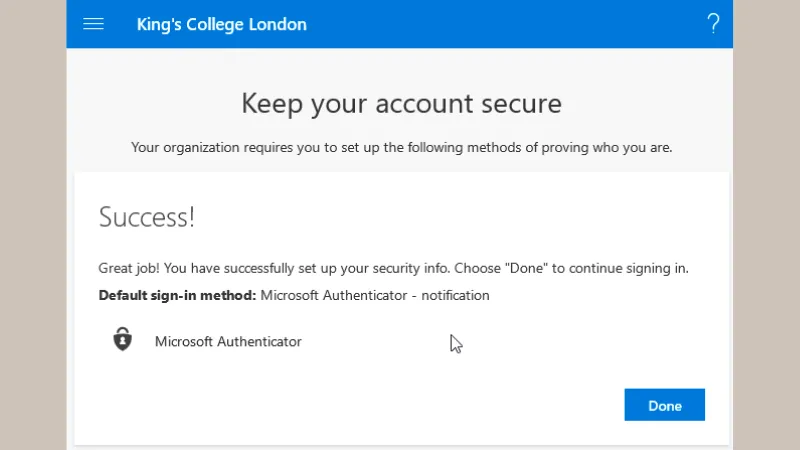The width and height of the screenshot is (800, 450).
Task: Click the beige margin right of page
Action: click(x=766, y=225)
